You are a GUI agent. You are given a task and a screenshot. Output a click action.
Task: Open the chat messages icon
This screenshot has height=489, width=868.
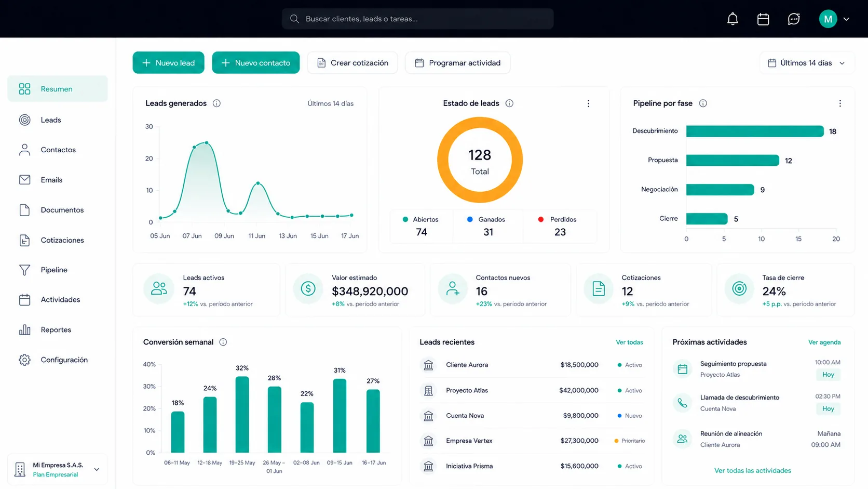click(794, 19)
